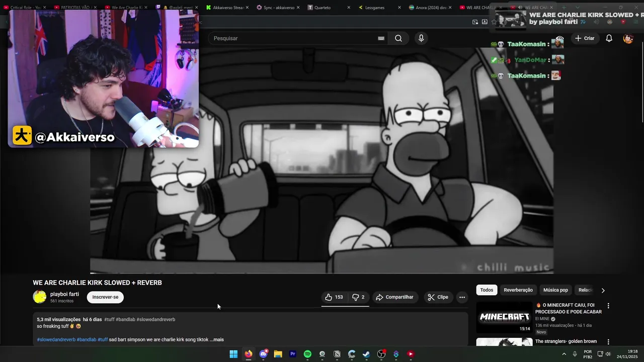Show hidden system tray icons
The image size is (644, 362).
563,354
